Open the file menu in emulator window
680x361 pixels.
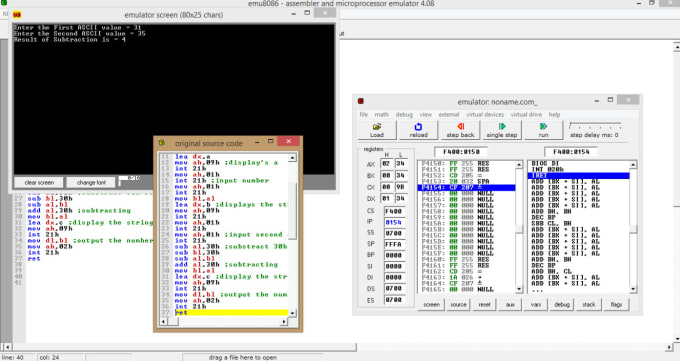pyautogui.click(x=363, y=115)
